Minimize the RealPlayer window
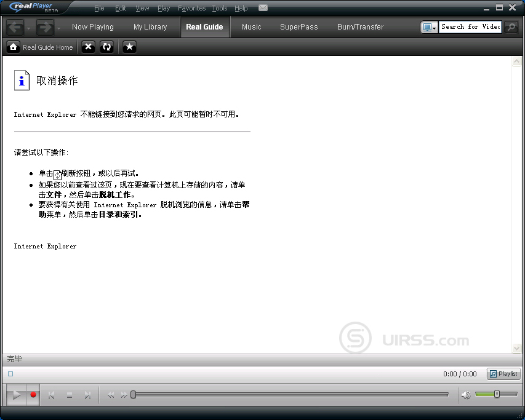525x420 pixels. click(x=486, y=8)
